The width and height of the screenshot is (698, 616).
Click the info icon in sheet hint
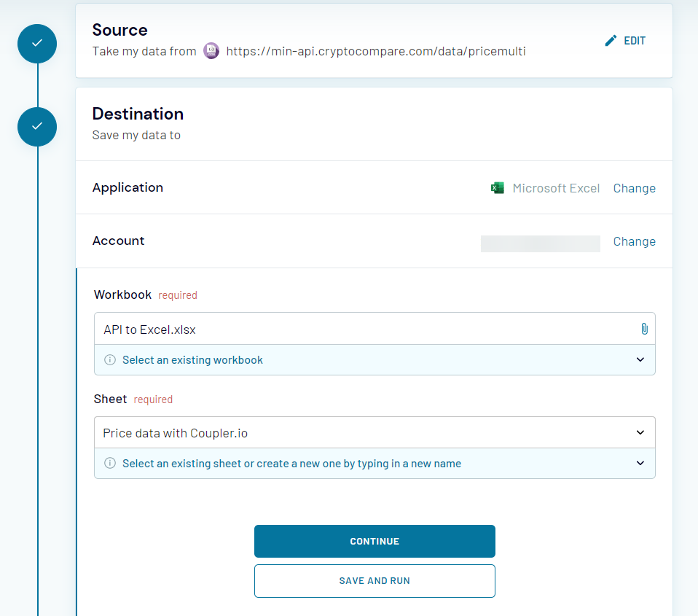tap(110, 464)
